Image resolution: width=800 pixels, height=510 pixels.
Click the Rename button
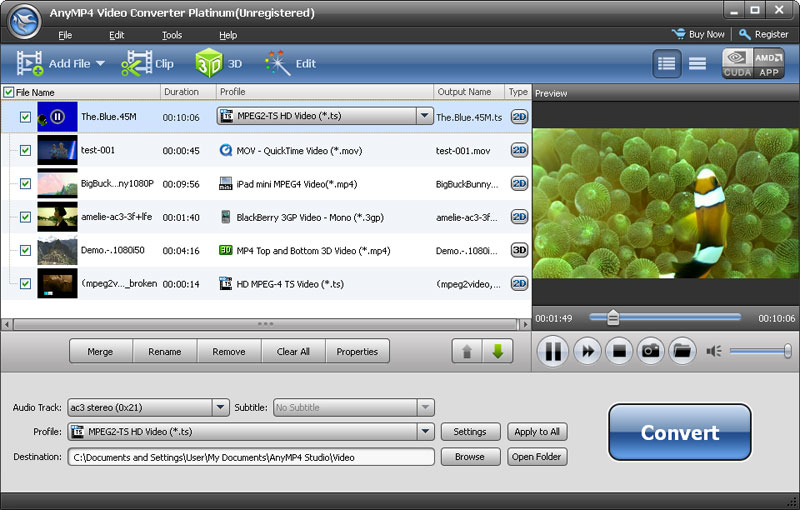[x=165, y=351]
